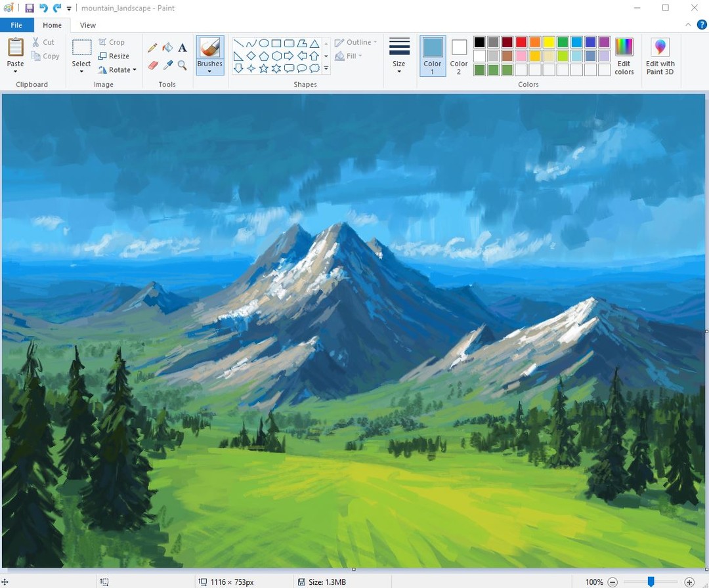Click the zoom out minus button

pyautogui.click(x=612, y=582)
